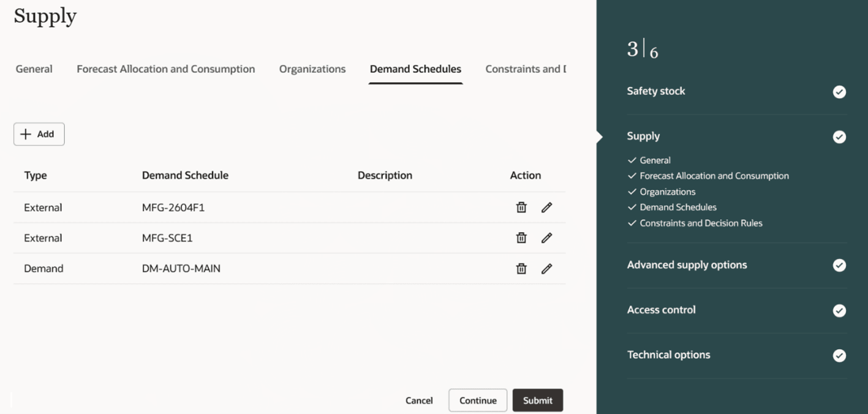
Task: Jump to Constraints and Decision Rules sub-step
Action: pos(701,223)
